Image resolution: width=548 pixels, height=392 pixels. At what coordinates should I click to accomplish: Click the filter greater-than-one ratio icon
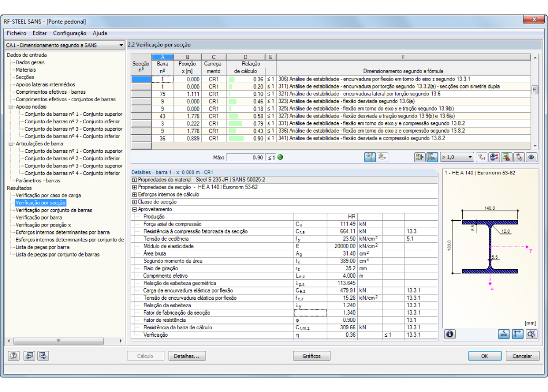pos(482,157)
